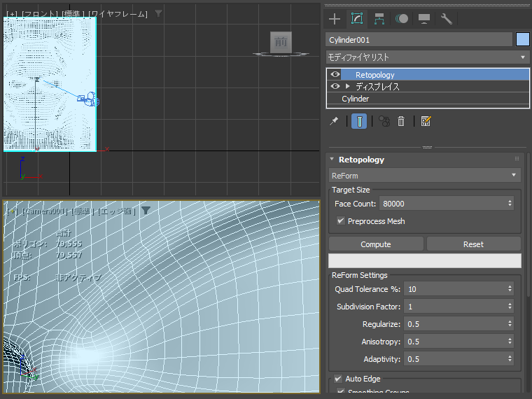Open the ワイヤフレーム shading menu in front viewport
532x399 pixels.
tap(118, 14)
